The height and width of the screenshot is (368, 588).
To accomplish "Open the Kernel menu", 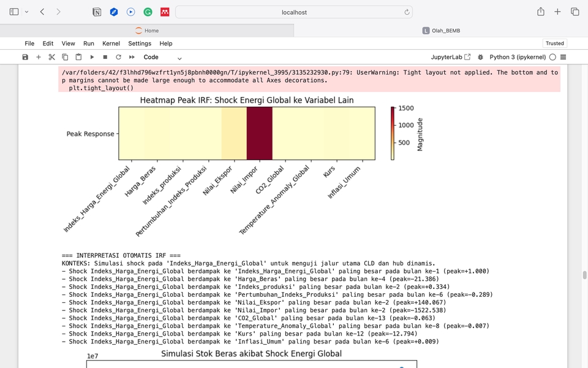I will tap(111, 44).
